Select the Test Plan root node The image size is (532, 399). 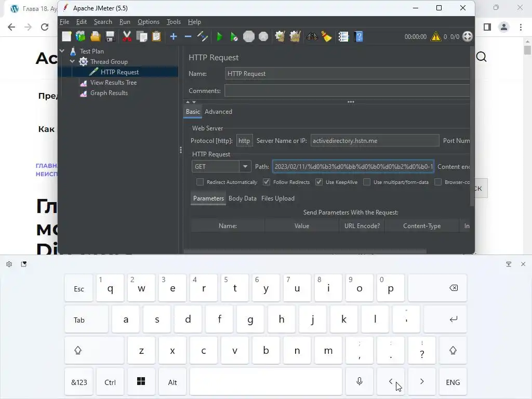(91, 51)
